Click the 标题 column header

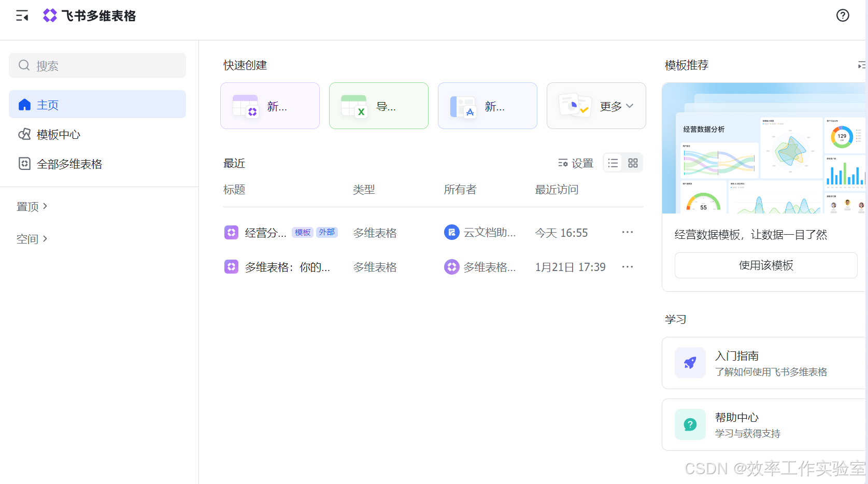pos(234,190)
